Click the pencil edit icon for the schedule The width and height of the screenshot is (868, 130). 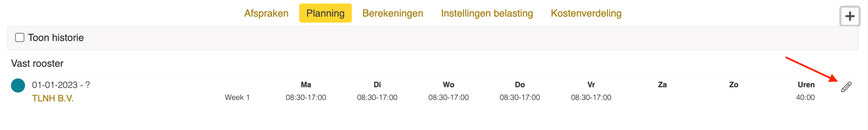(846, 87)
